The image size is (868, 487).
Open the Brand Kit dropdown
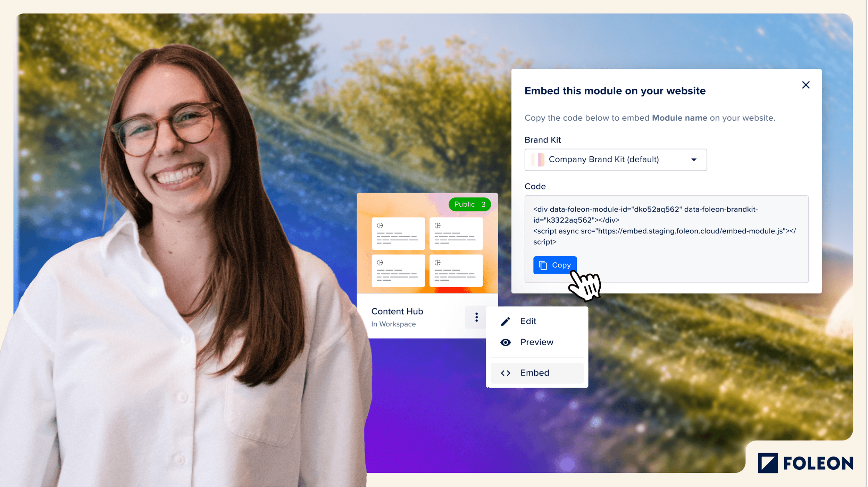[616, 160]
